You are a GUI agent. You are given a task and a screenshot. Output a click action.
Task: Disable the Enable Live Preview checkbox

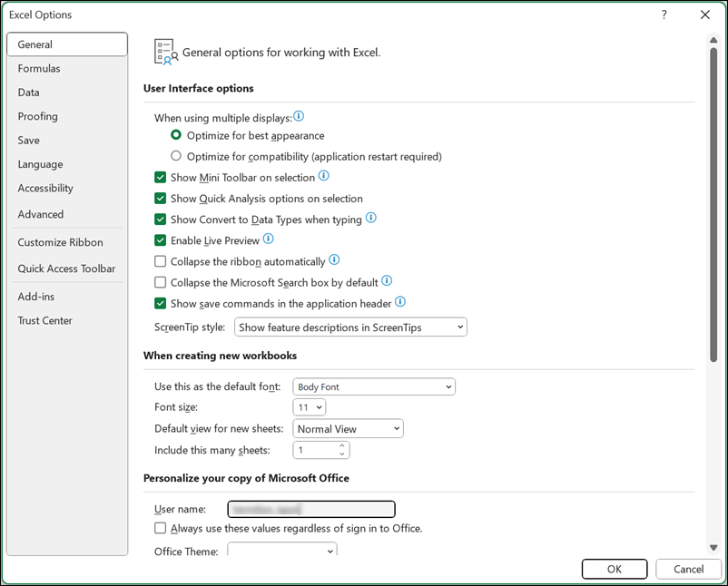point(160,240)
